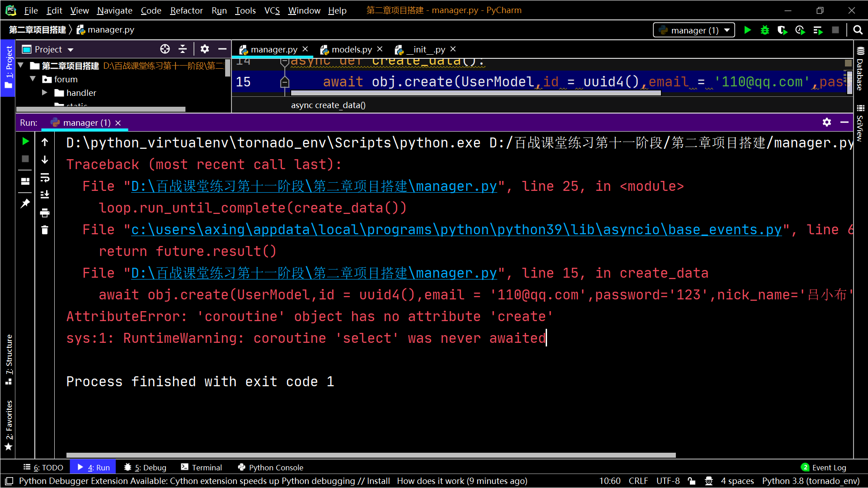Viewport: 868px width, 488px height.
Task: Toggle soft-wrap in the Run console
Action: [45, 177]
